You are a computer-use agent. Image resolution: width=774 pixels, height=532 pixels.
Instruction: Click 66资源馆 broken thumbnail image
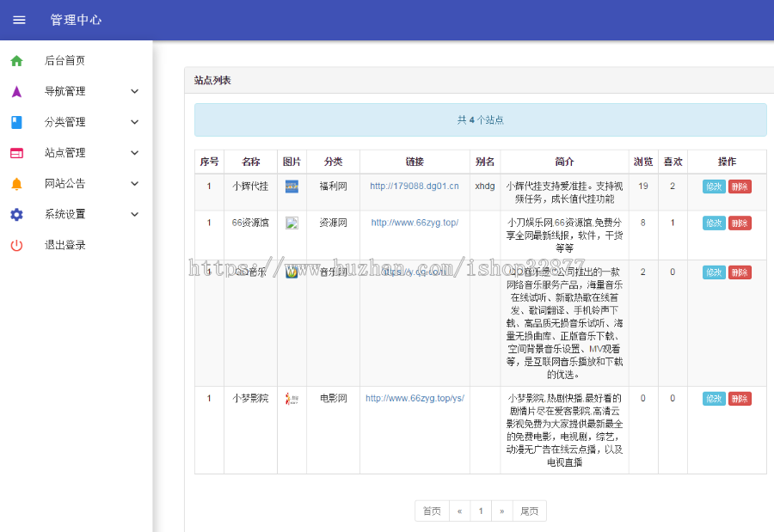pos(292,223)
